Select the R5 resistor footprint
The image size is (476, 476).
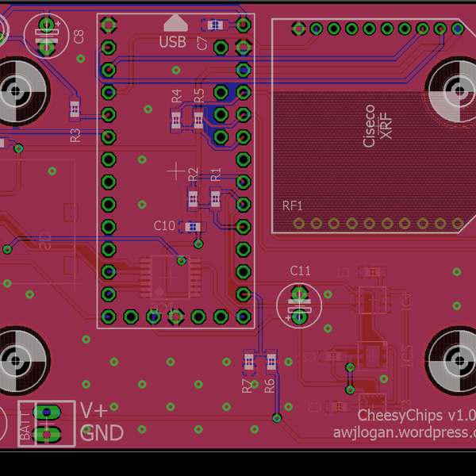pos(198,121)
